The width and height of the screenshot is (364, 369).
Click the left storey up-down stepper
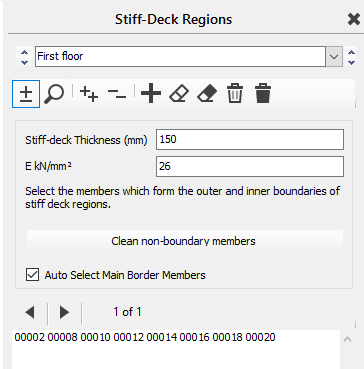click(24, 57)
